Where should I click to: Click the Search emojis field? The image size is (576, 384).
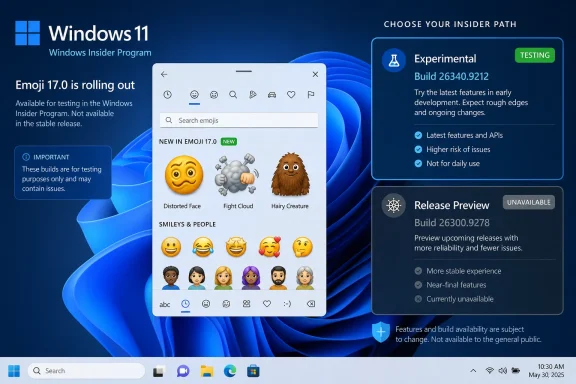coord(239,120)
